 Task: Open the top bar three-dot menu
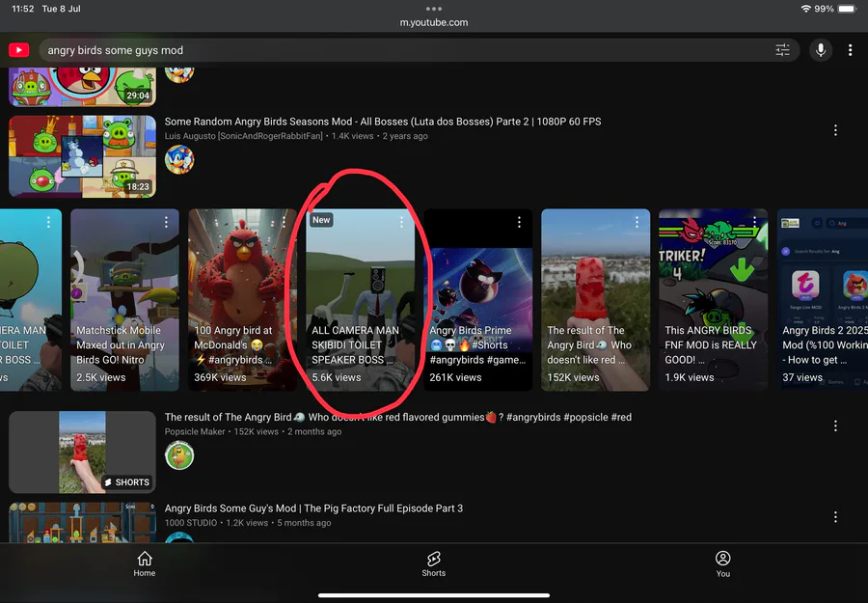(x=851, y=50)
